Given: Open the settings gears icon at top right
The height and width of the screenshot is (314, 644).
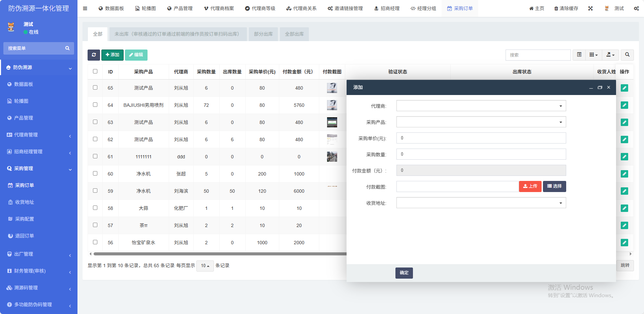Looking at the screenshot, I should [x=636, y=8].
